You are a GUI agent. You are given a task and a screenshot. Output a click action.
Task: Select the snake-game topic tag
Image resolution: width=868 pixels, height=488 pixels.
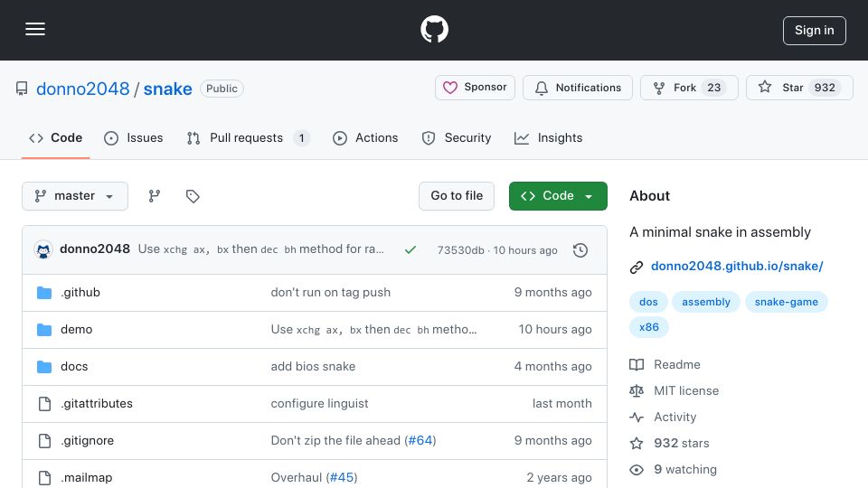pos(786,302)
